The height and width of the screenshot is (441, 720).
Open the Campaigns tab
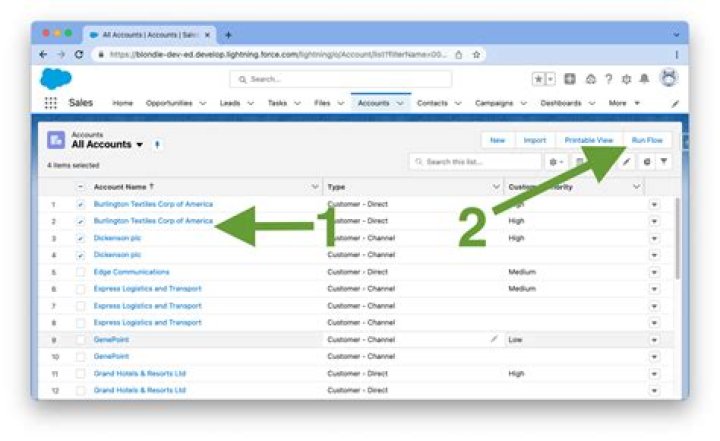[494, 103]
